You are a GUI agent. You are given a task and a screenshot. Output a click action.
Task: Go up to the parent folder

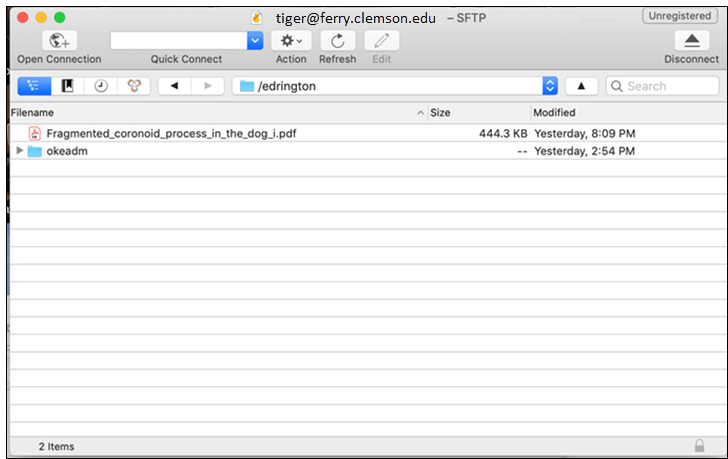581,86
